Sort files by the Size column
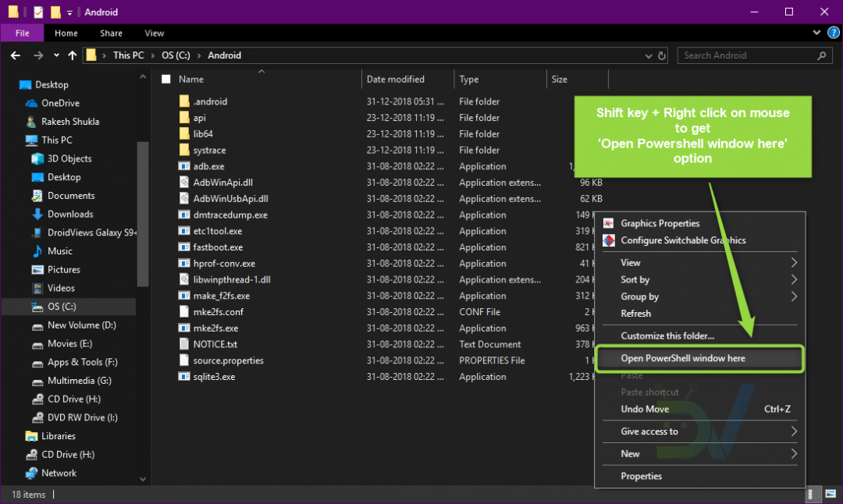843x504 pixels. point(559,79)
